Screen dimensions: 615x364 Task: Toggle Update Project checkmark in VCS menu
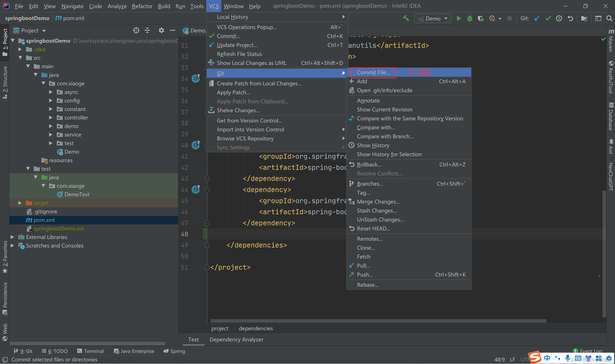[237, 45]
